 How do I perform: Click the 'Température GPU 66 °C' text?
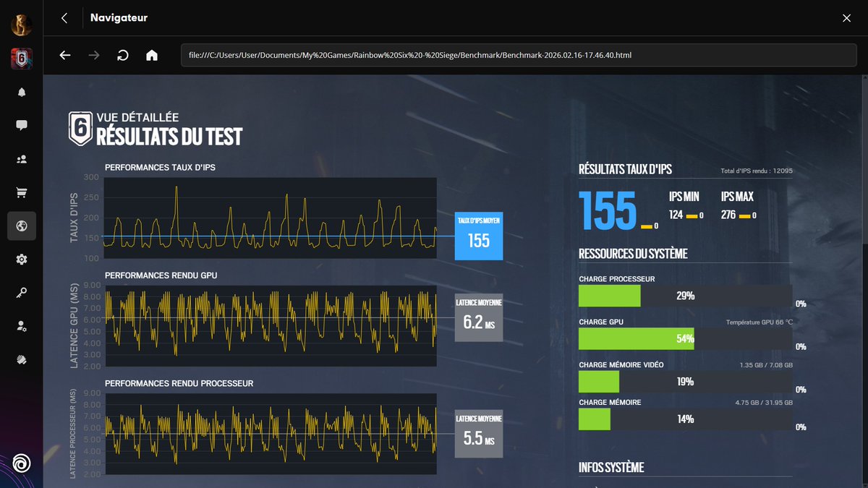pos(759,322)
